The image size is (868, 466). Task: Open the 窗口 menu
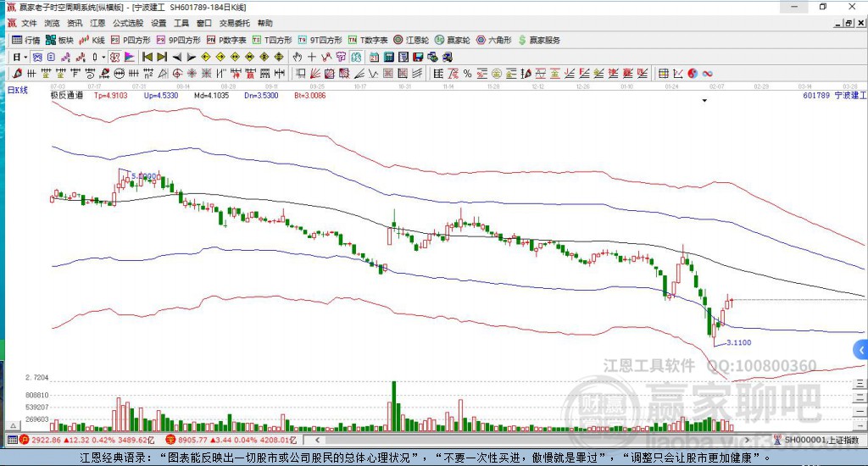pos(203,23)
